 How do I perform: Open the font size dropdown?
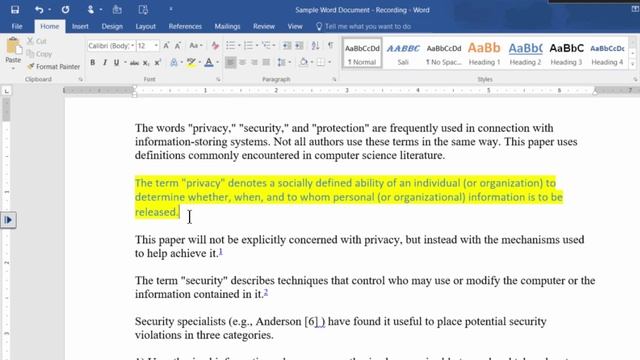click(156, 46)
